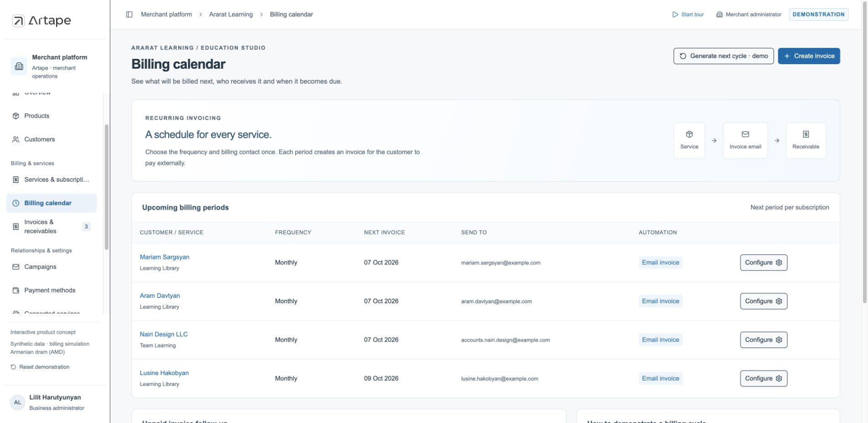Click the Merchant administrator building icon
The height and width of the screenshot is (423, 868).
pyautogui.click(x=719, y=15)
